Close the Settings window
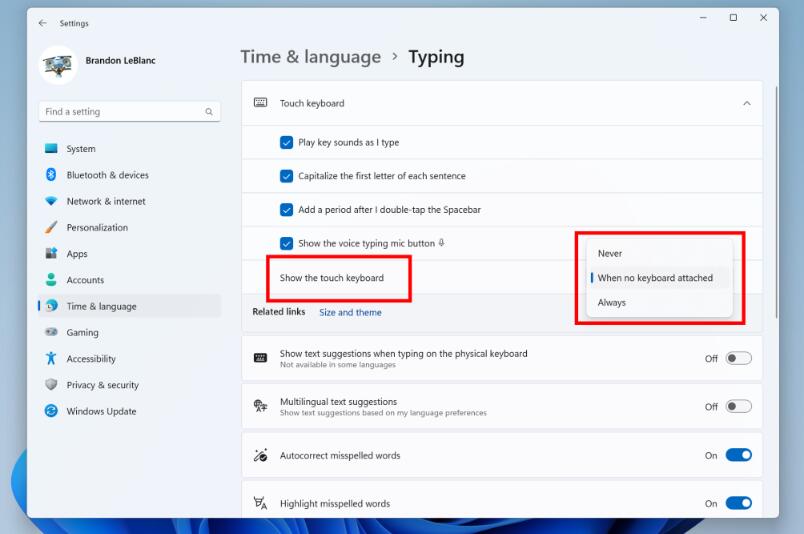The width and height of the screenshot is (804, 534). coord(763,17)
